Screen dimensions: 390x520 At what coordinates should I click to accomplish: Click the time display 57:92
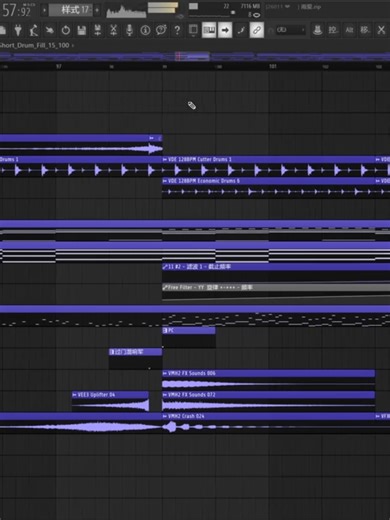coord(17,10)
